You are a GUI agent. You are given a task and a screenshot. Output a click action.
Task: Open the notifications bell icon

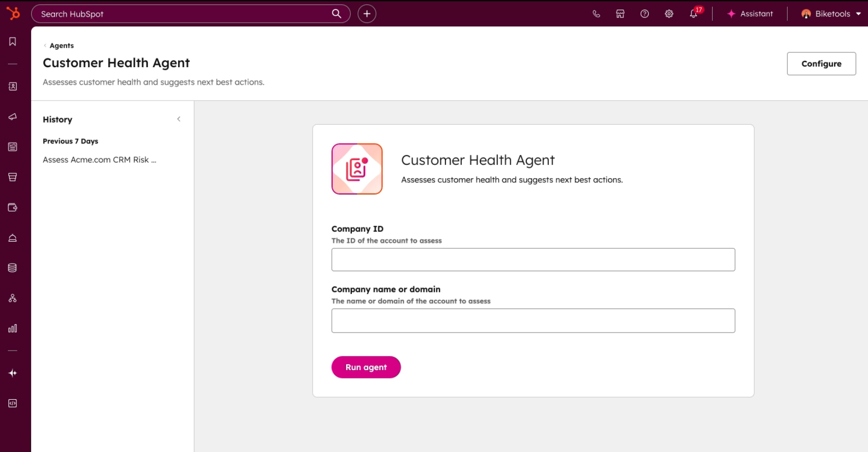click(x=694, y=14)
